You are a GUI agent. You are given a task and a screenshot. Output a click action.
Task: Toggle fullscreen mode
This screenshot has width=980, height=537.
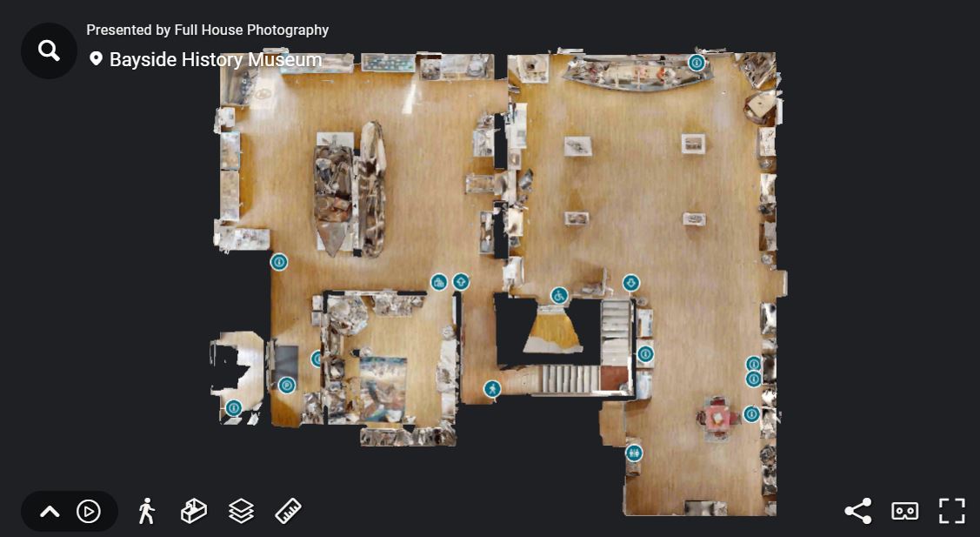952,511
